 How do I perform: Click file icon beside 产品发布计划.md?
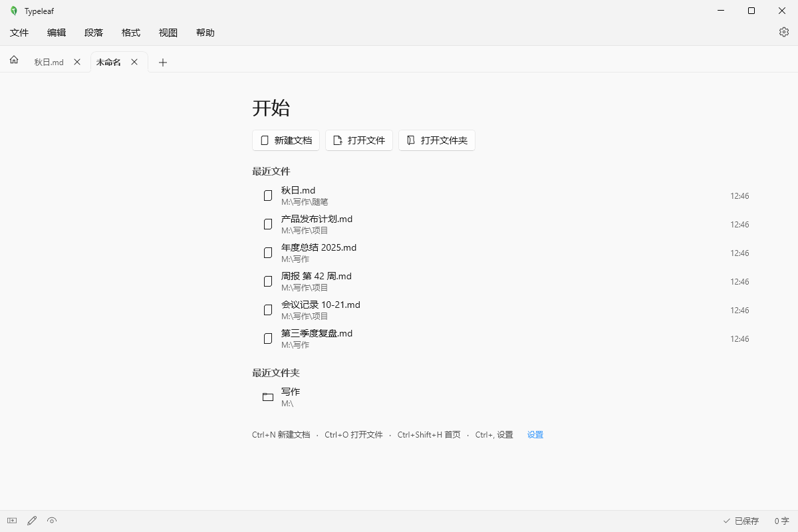(x=268, y=224)
